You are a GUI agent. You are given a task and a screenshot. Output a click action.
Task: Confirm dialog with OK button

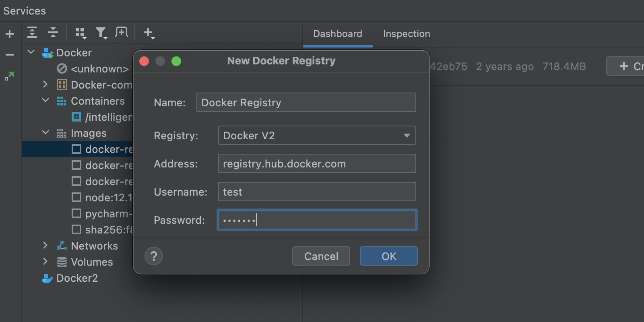389,256
